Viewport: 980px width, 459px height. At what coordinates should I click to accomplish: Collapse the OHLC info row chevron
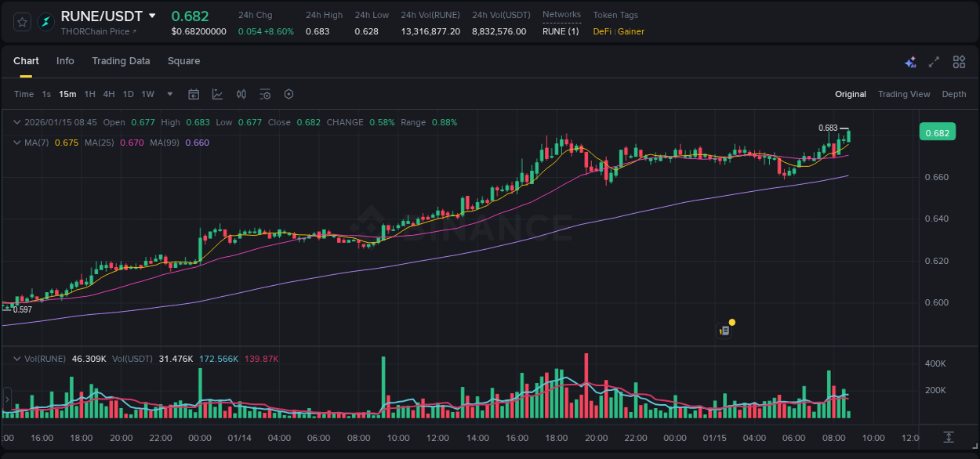(17, 122)
